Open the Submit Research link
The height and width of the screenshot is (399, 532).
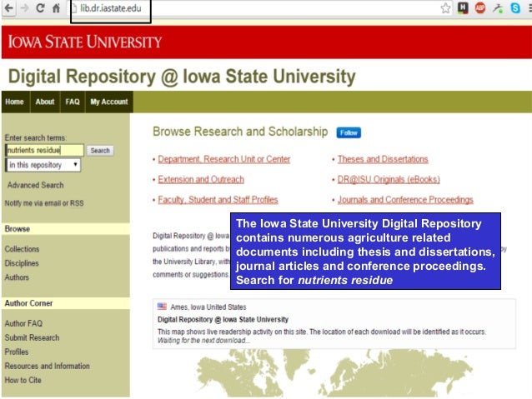(x=32, y=337)
